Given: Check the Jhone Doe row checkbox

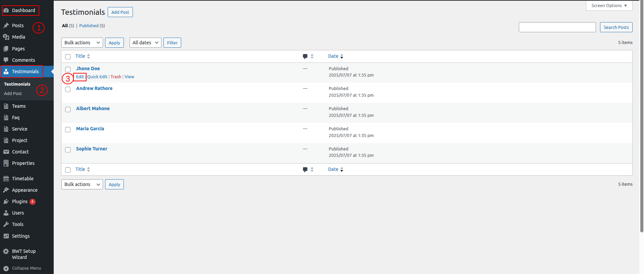Looking at the screenshot, I should (68, 70).
